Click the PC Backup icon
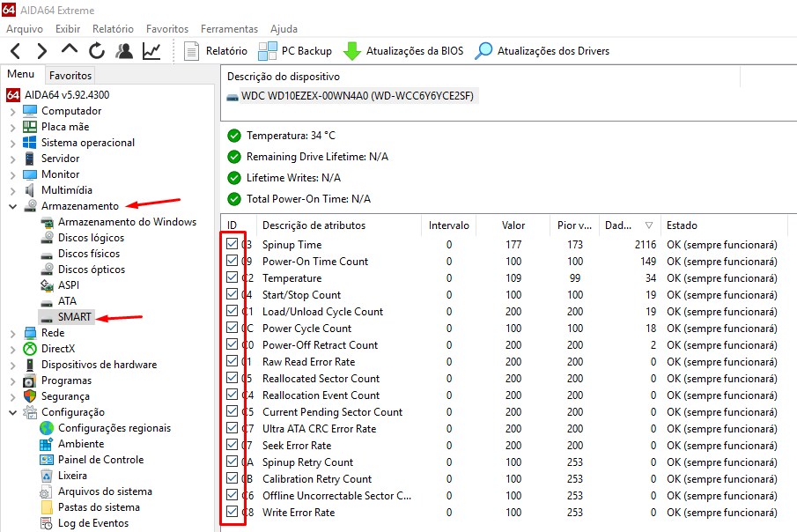This screenshot has height=532, width=797. [x=268, y=51]
